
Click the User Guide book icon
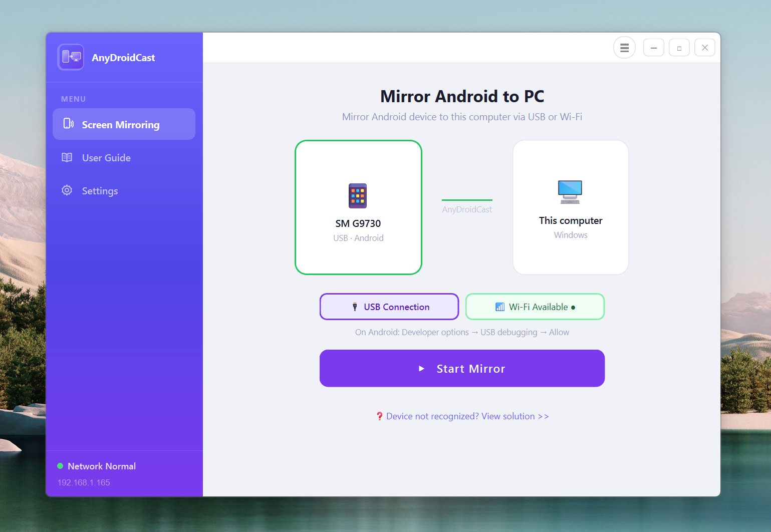pos(67,157)
